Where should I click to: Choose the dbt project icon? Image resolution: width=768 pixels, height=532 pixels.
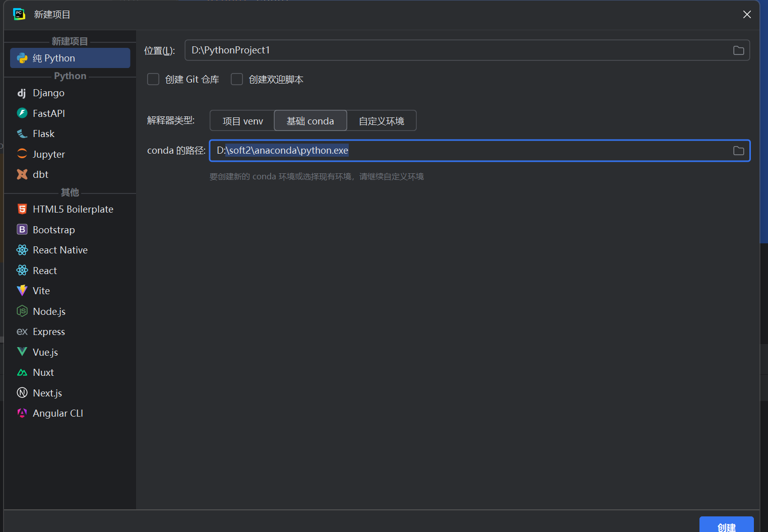[22, 174]
